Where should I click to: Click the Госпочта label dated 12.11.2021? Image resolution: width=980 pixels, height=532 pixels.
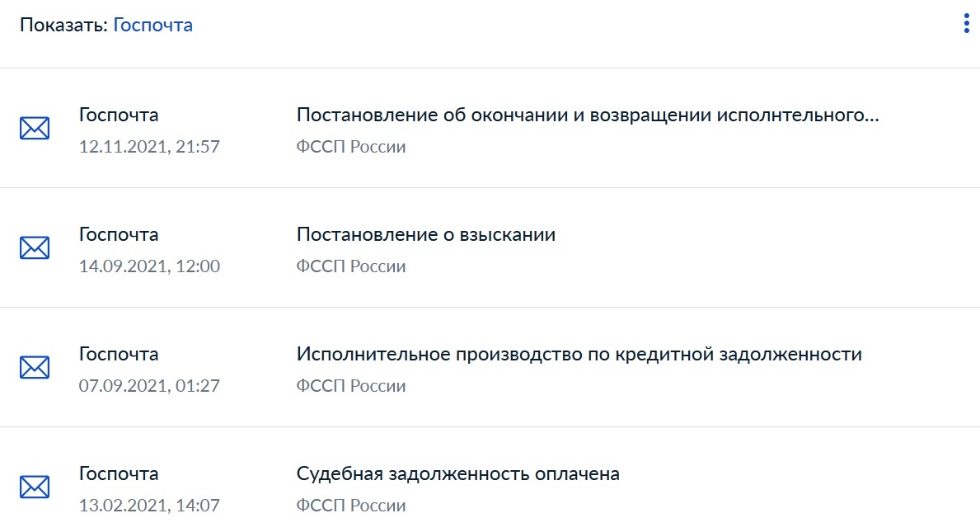coord(119,115)
